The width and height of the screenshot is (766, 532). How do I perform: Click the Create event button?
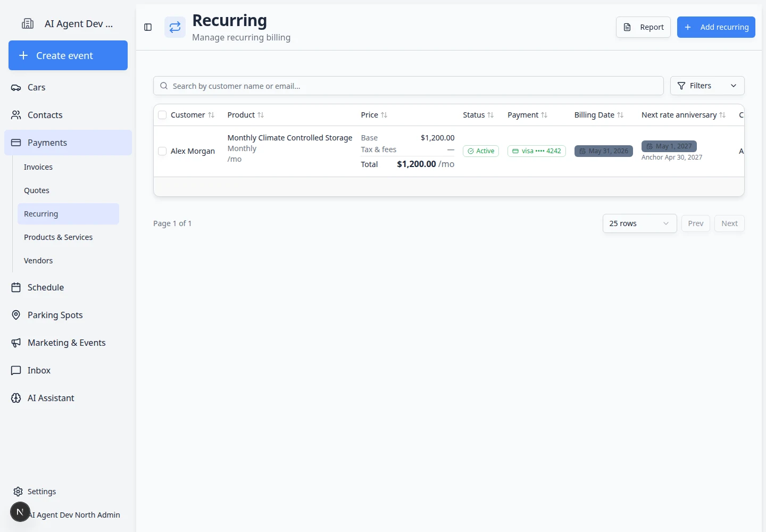(68, 55)
